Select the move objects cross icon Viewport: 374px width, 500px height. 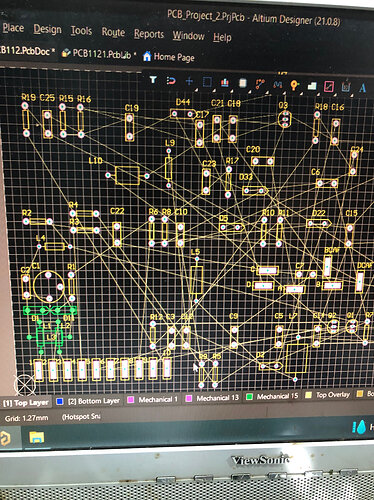point(189,81)
